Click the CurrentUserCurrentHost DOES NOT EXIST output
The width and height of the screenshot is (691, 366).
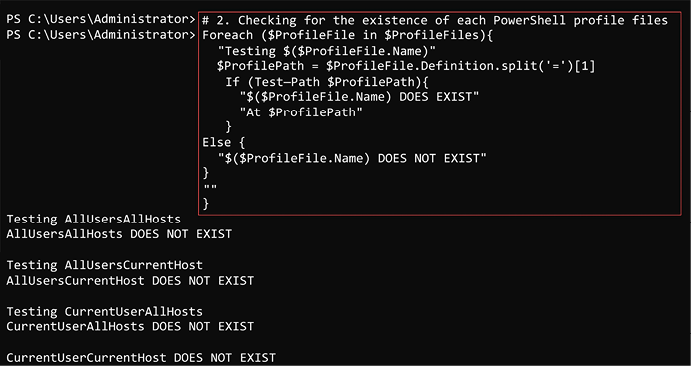[x=141, y=357]
